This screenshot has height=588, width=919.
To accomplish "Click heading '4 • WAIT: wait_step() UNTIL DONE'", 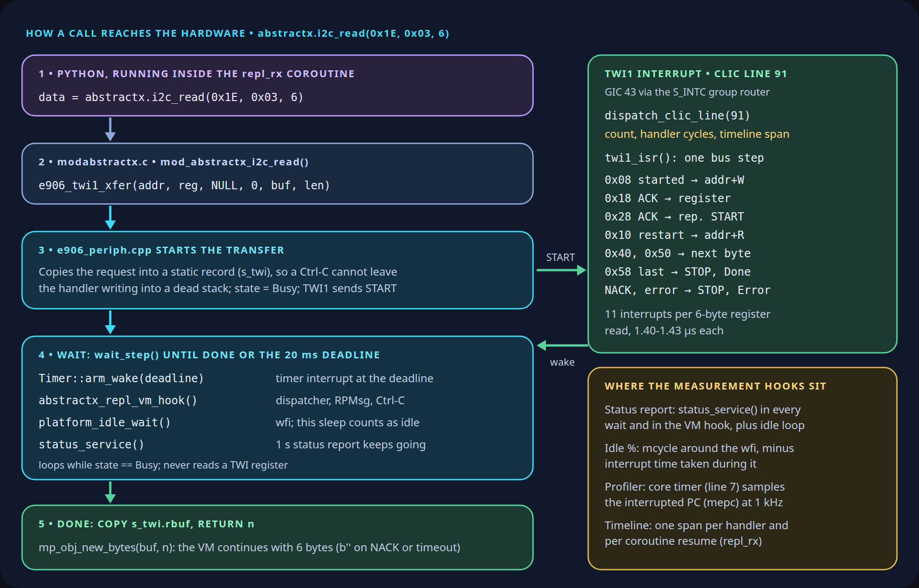I will coord(209,355).
